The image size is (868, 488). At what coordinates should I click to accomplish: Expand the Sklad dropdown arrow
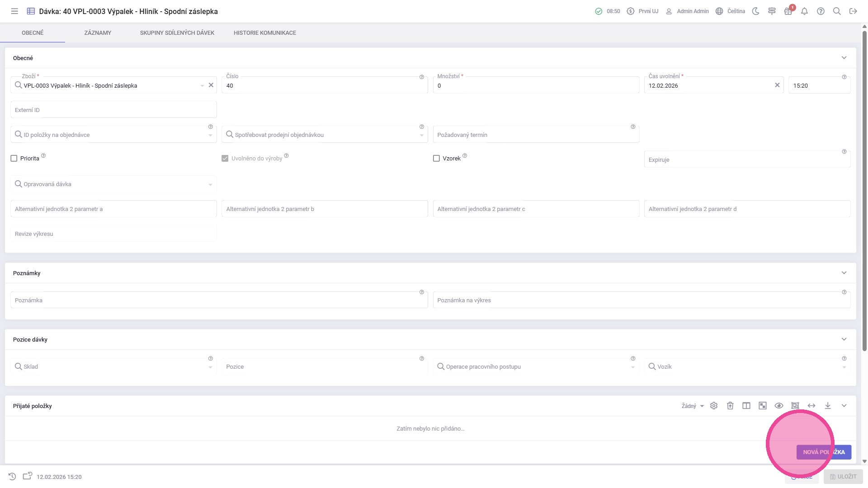[210, 367]
